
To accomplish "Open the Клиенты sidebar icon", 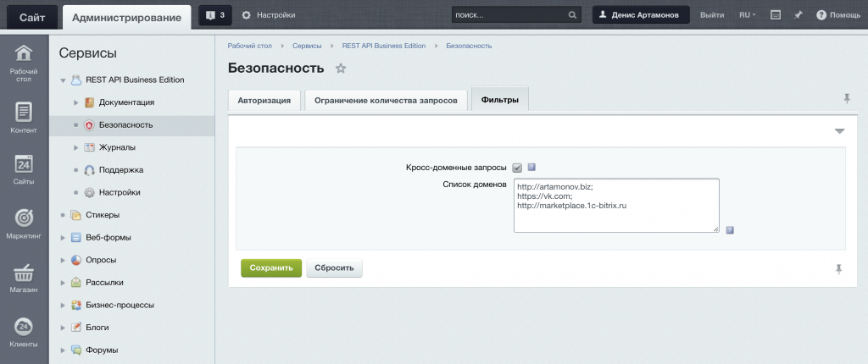I will 24,328.
